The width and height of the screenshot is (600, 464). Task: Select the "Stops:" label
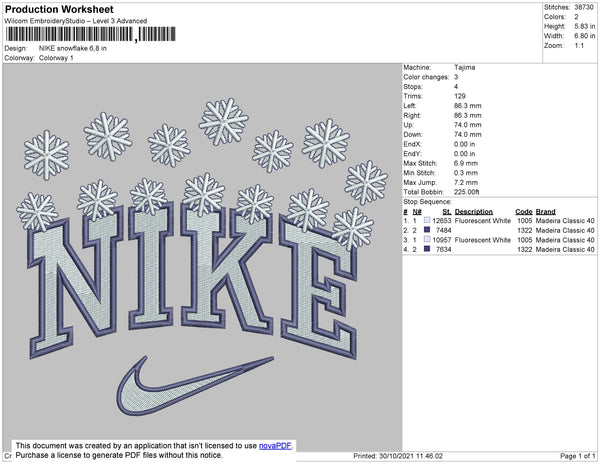coord(413,86)
